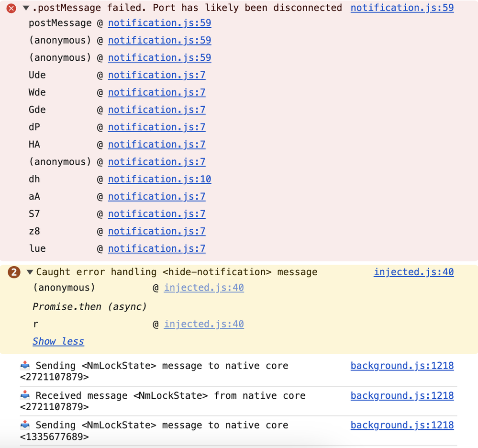Select the Promise.then (async) stack row

coord(89,306)
